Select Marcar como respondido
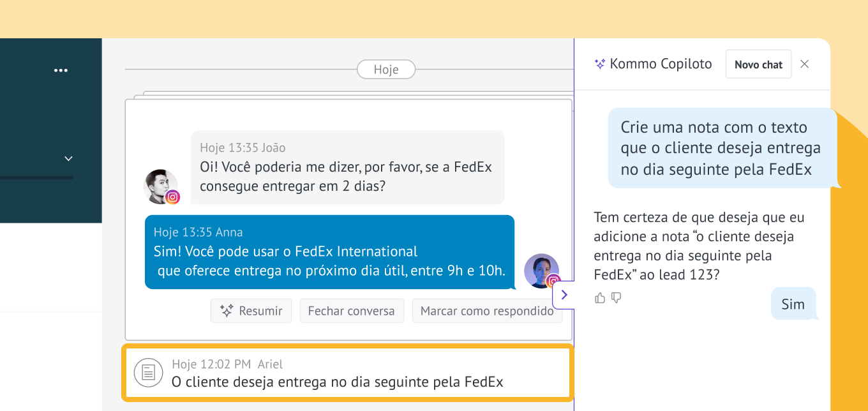The width and height of the screenshot is (868, 411). tap(486, 311)
